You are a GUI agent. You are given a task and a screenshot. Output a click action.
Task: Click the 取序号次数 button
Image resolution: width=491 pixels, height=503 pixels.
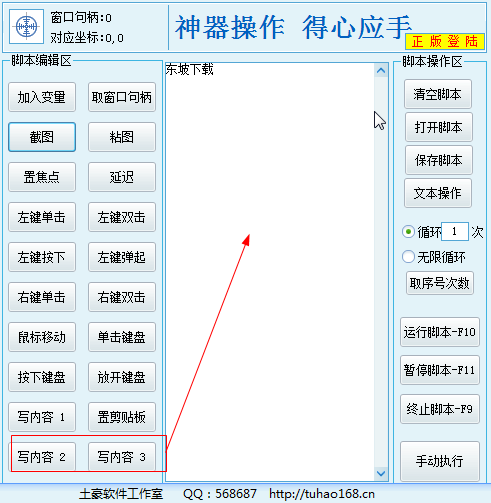pyautogui.click(x=440, y=283)
